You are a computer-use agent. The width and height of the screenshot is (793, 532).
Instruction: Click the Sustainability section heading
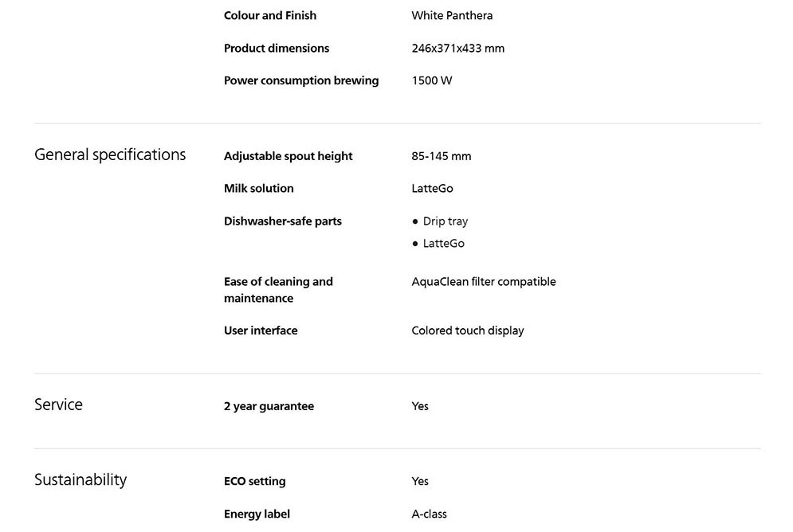(80, 479)
